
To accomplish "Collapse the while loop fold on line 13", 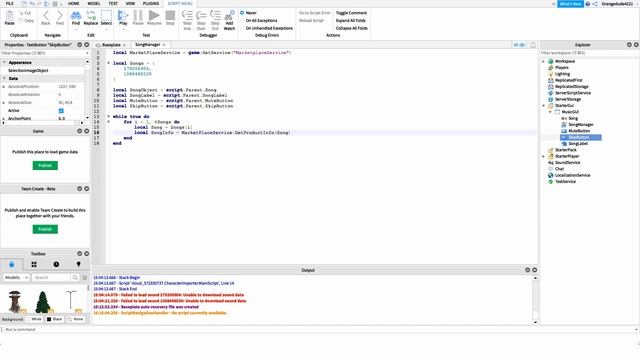I will [x=109, y=116].
